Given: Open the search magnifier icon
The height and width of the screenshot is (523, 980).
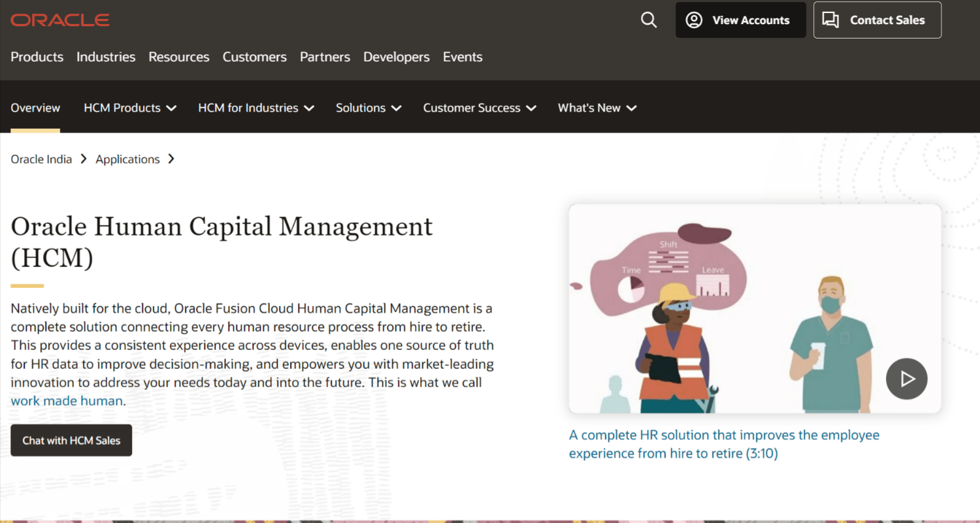Looking at the screenshot, I should [x=649, y=20].
